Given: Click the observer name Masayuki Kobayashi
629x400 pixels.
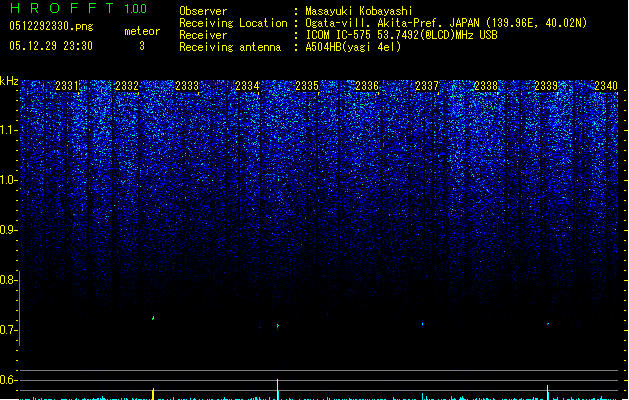Looking at the screenshot, I should click(x=359, y=11).
